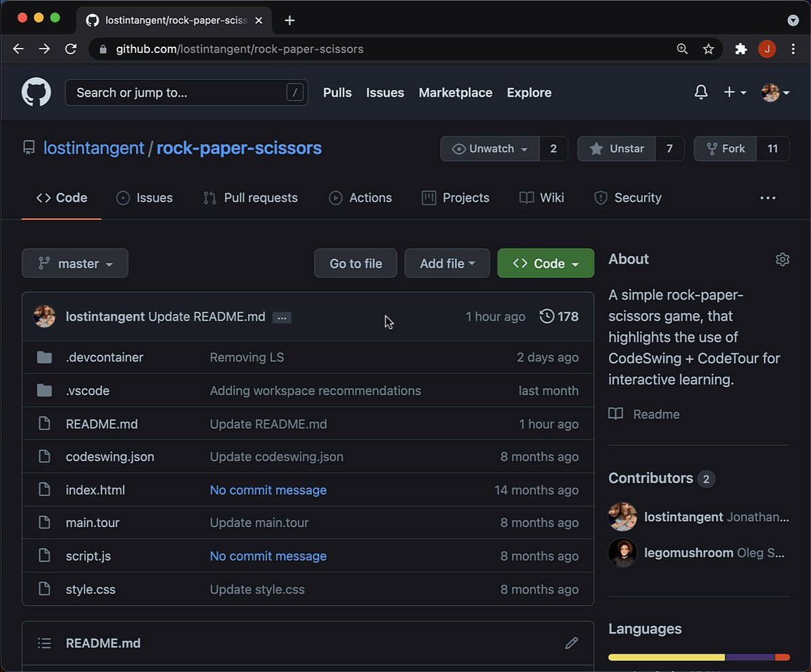
Task: Open the Chrome three-dot menu
Action: [793, 49]
